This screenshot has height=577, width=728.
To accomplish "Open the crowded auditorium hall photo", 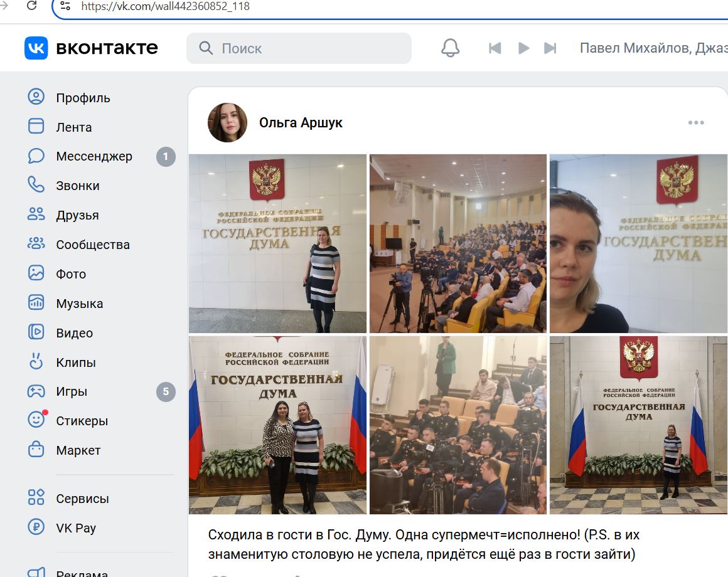I will coord(458,243).
